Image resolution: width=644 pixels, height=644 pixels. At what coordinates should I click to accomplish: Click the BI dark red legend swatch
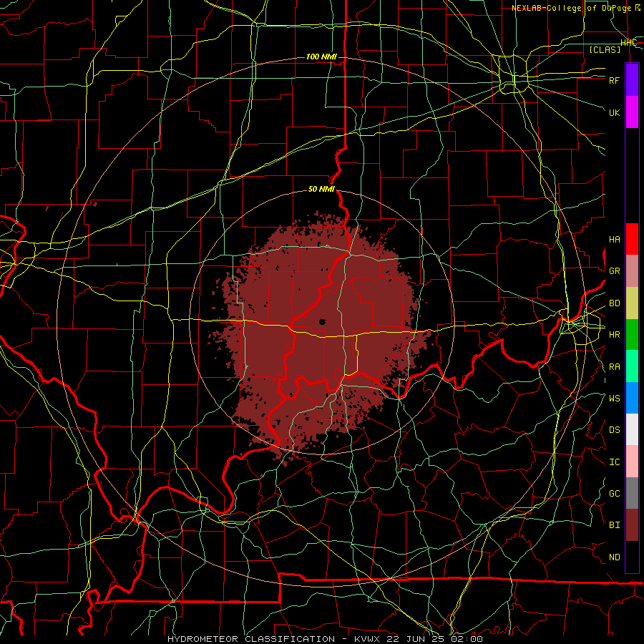point(632,525)
